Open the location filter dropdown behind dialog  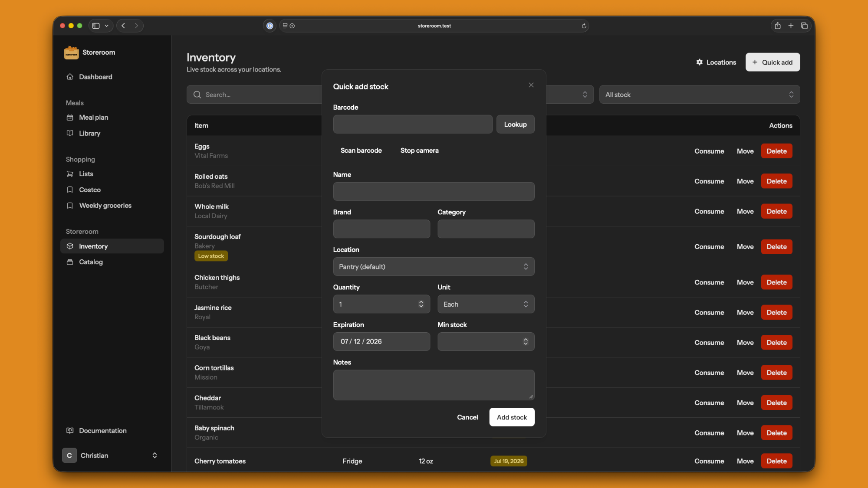pos(569,95)
